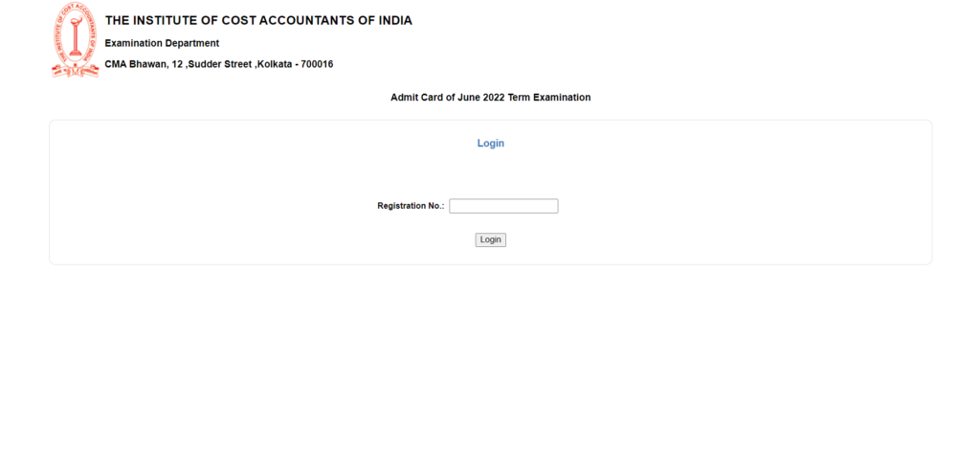Viewport: 980px width, 476px height.
Task: Click "Kolkata" in the address line
Action: click(x=274, y=64)
